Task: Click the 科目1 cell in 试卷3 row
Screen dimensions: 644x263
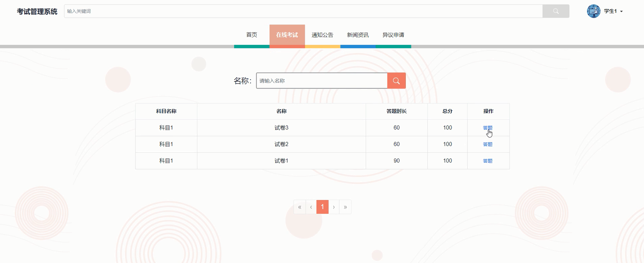Action: (x=166, y=128)
